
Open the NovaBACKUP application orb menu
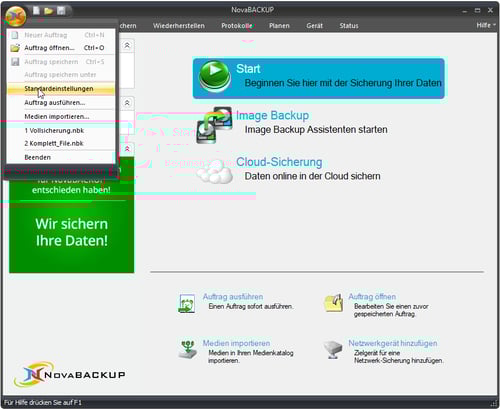coord(16,15)
